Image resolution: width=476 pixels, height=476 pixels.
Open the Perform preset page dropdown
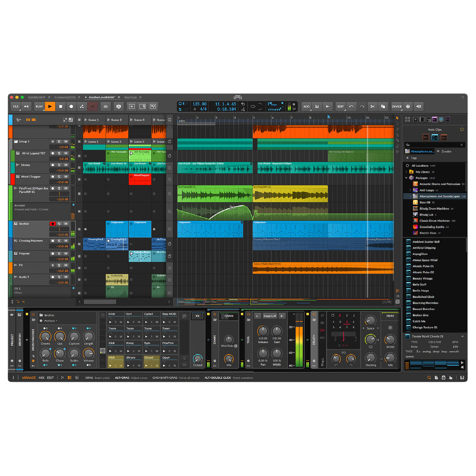(x=51, y=321)
